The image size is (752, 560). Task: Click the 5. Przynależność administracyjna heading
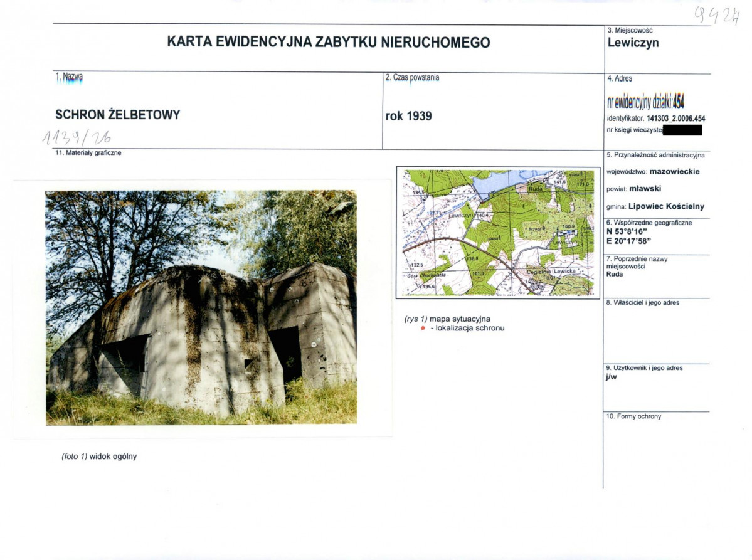(x=655, y=155)
